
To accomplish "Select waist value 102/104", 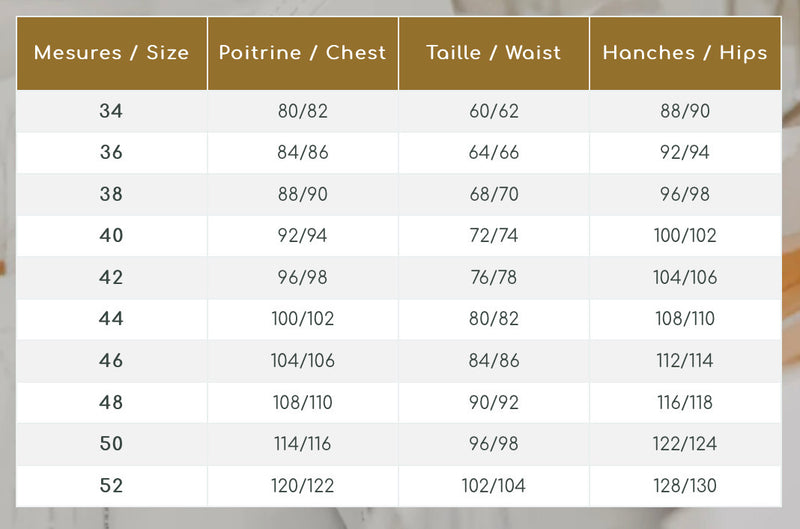I will point(494,485).
